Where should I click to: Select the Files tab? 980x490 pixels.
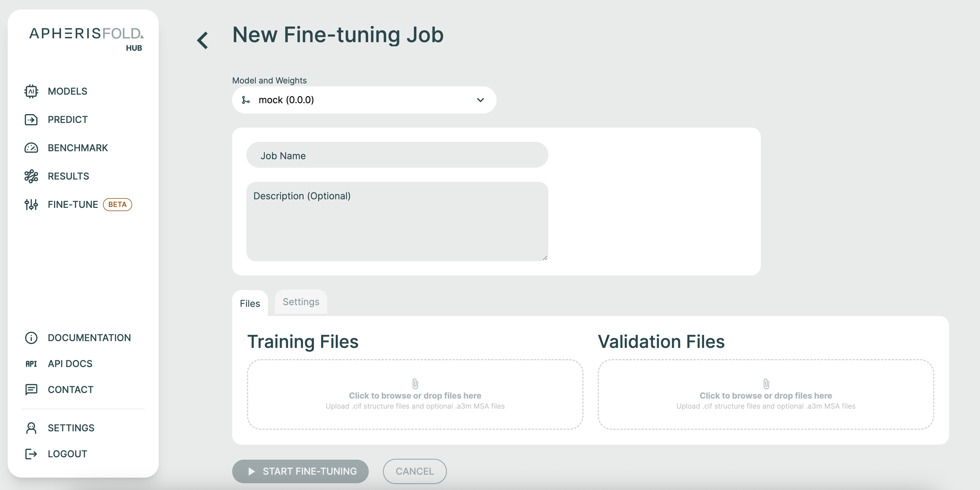point(250,303)
